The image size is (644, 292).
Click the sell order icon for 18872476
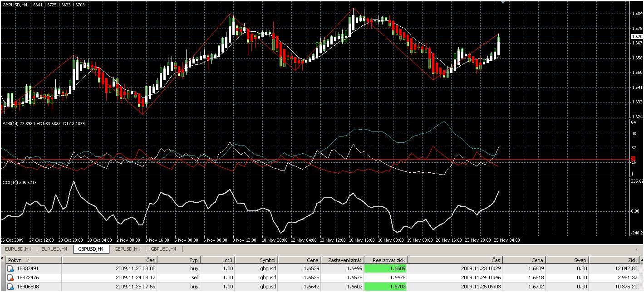point(10,277)
